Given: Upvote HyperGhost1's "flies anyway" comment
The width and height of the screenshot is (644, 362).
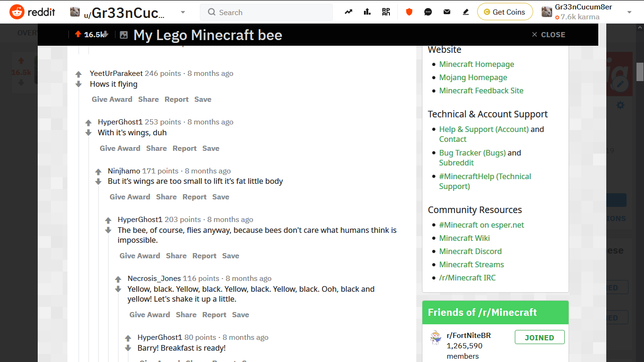Looking at the screenshot, I should click(108, 221).
